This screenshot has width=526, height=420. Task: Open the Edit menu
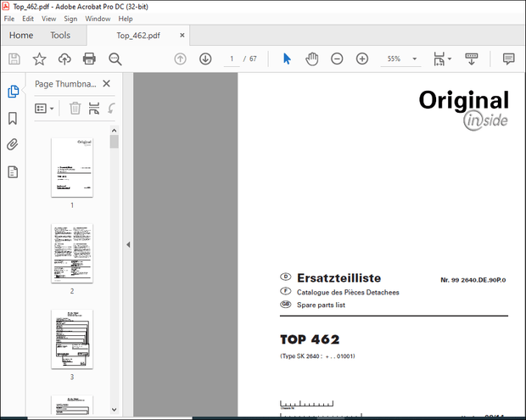[x=28, y=19]
